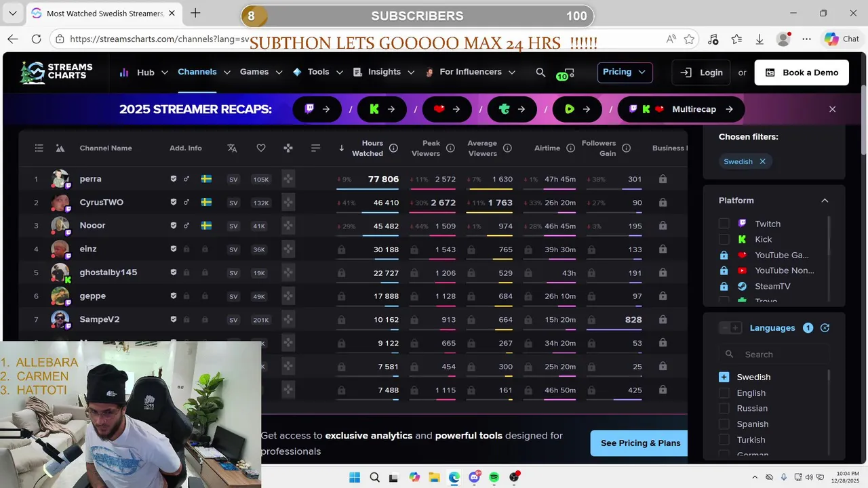Expand the Channels dropdown arrow
The height and width of the screenshot is (488, 868).
coord(226,73)
